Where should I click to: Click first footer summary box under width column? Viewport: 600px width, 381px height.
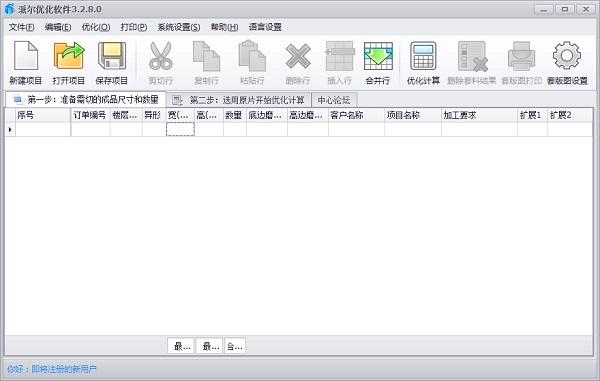[181, 346]
